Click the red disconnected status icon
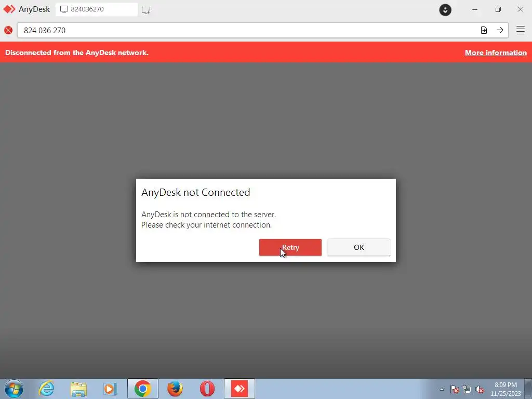532x399 pixels. click(x=8, y=30)
